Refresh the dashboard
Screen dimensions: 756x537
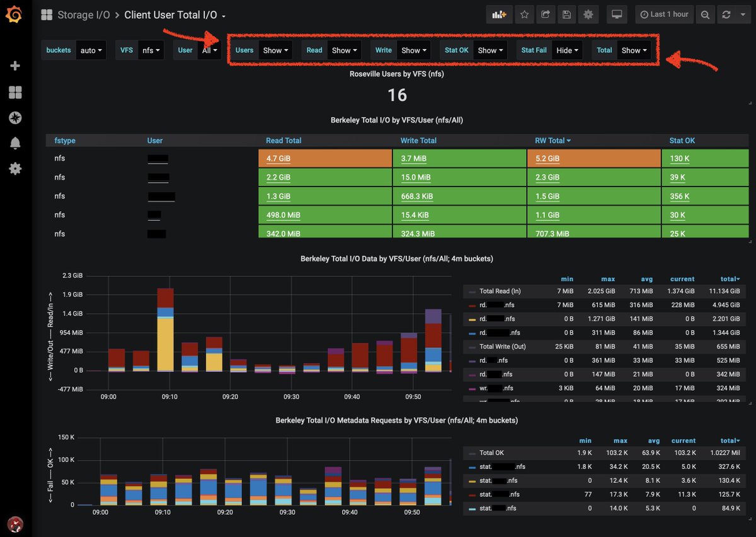coord(726,14)
